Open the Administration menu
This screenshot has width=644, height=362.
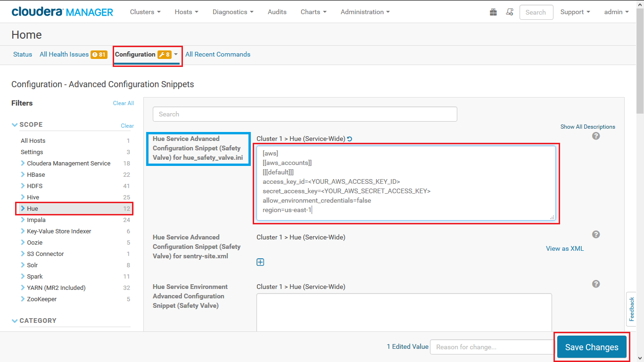pos(365,12)
